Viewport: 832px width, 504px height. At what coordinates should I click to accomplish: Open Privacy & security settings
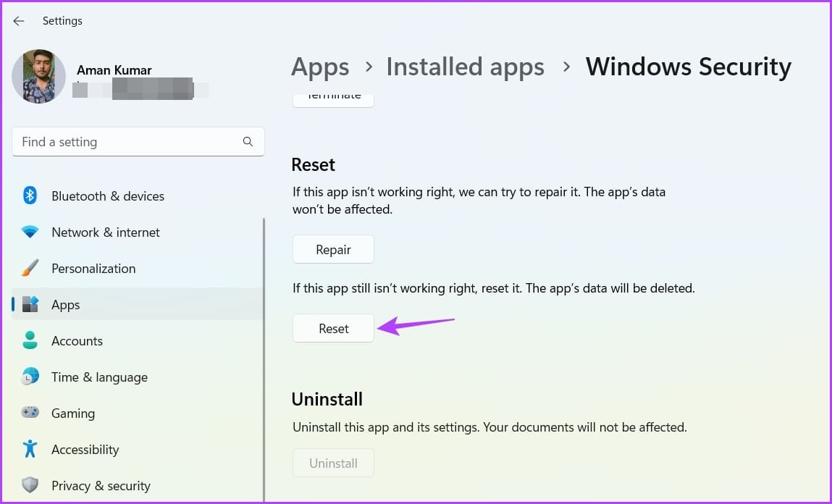[101, 485]
